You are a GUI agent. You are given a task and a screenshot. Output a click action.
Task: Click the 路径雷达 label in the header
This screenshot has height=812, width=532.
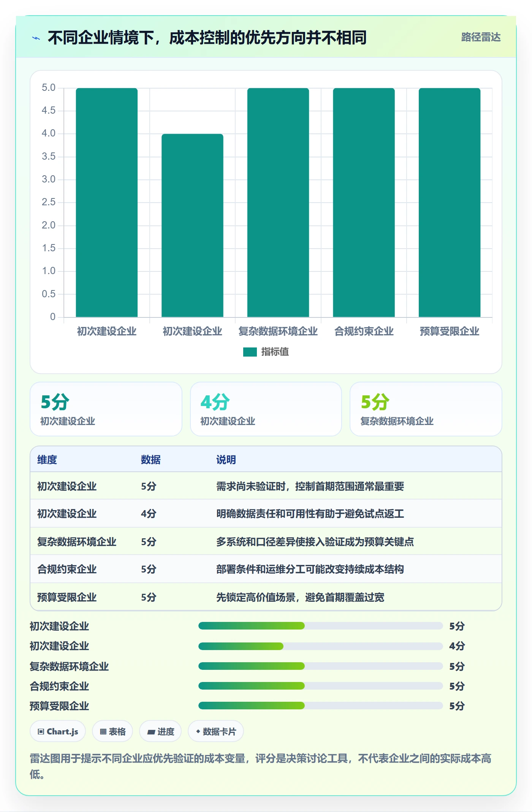(481, 37)
